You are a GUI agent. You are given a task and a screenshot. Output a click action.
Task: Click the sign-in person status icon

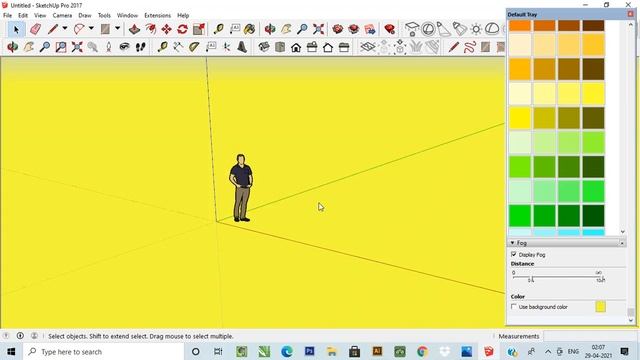34,336
